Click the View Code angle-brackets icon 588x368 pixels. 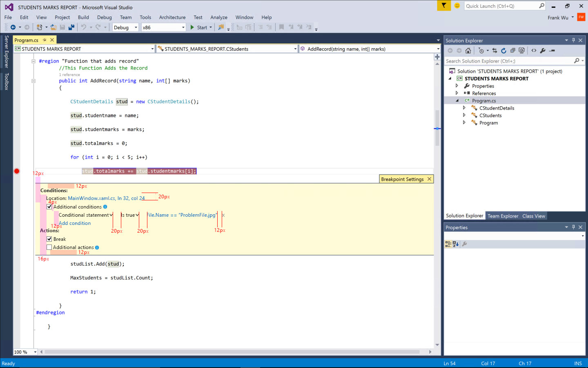click(x=534, y=51)
